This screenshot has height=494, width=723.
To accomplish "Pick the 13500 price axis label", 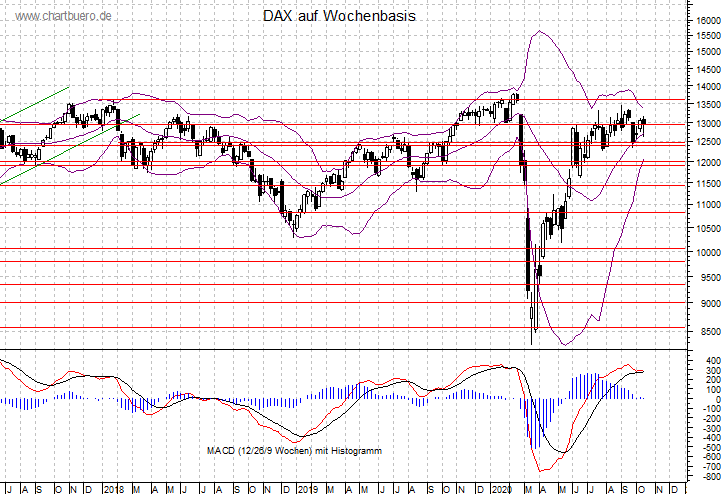I will [x=709, y=105].
